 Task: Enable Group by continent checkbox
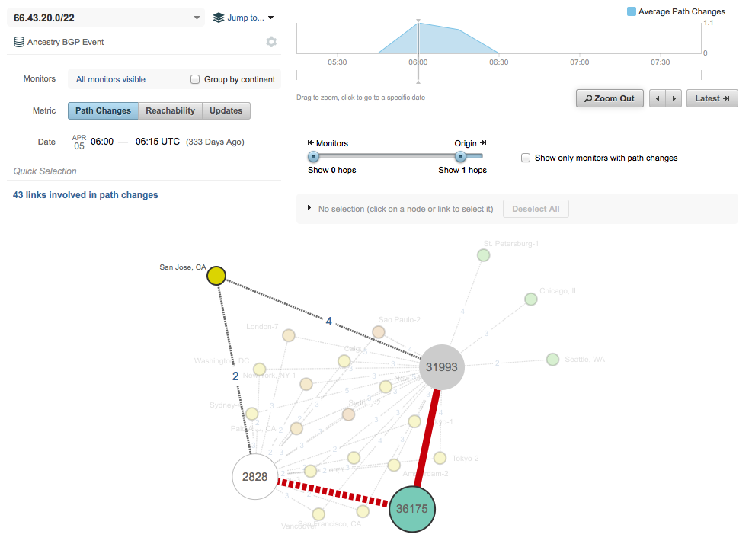point(195,79)
